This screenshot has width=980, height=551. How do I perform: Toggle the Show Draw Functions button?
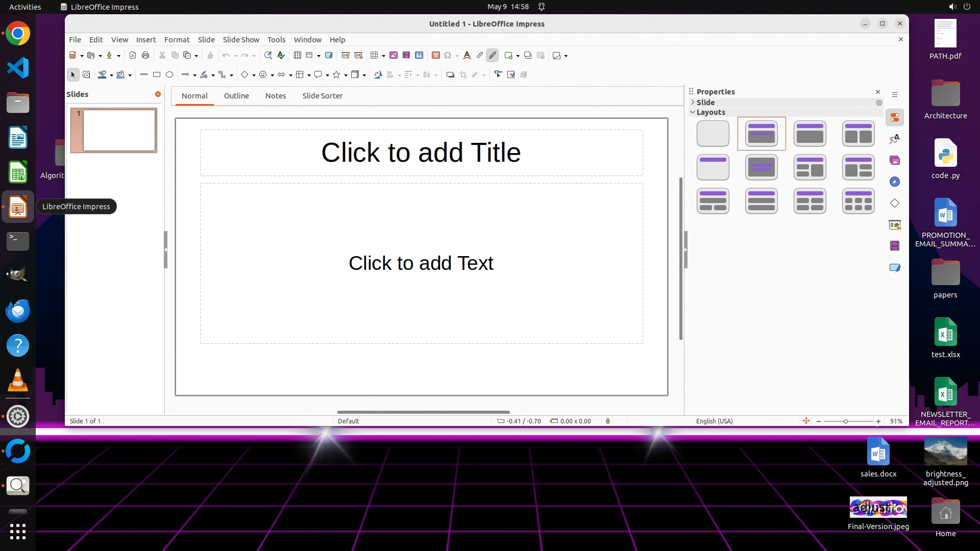[x=492, y=56]
